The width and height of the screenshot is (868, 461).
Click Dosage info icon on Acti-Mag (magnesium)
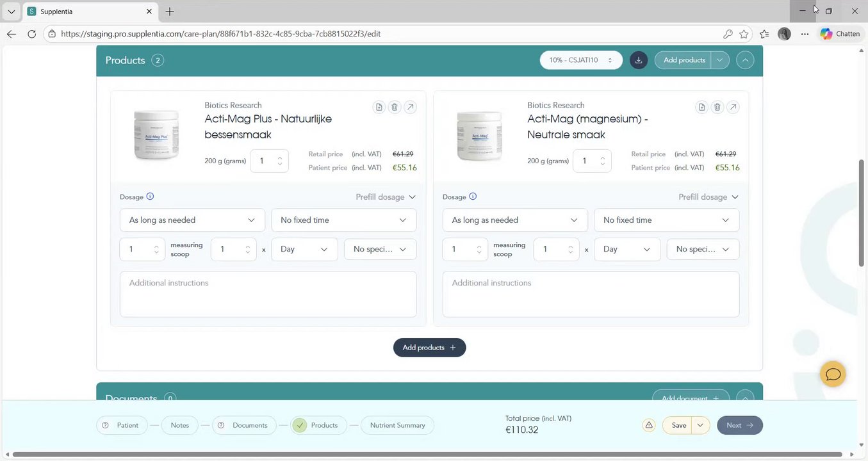[473, 197]
